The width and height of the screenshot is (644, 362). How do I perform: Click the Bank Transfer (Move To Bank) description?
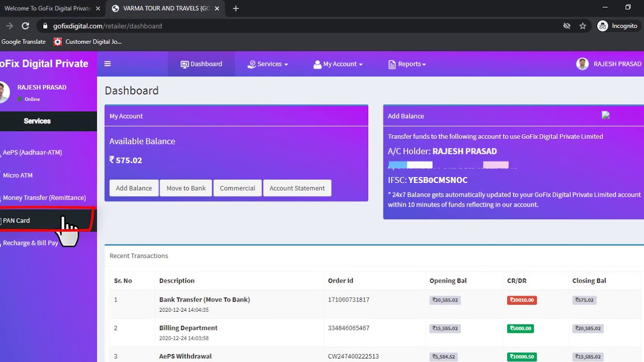coord(205,300)
